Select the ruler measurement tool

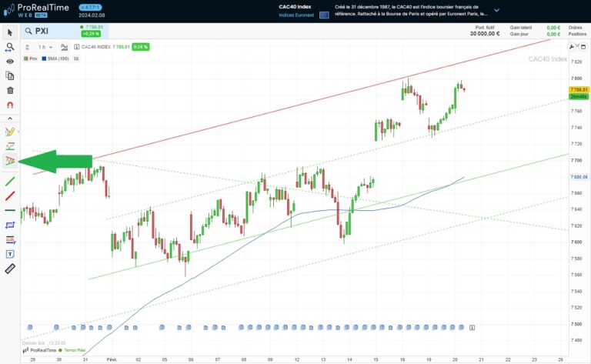coord(10,269)
